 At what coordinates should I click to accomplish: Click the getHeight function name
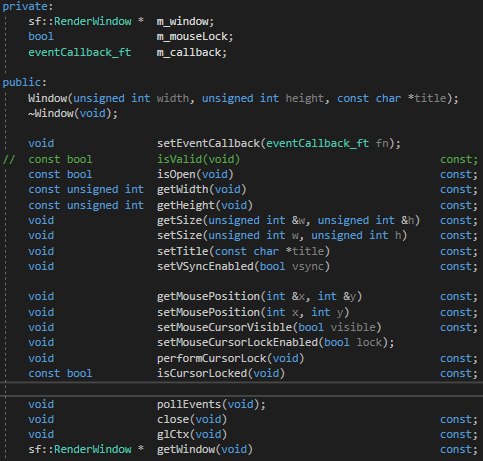click(186, 205)
